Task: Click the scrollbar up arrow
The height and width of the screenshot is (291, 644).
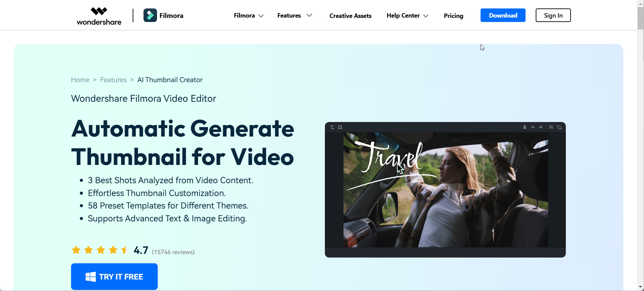Action: [640, 3]
